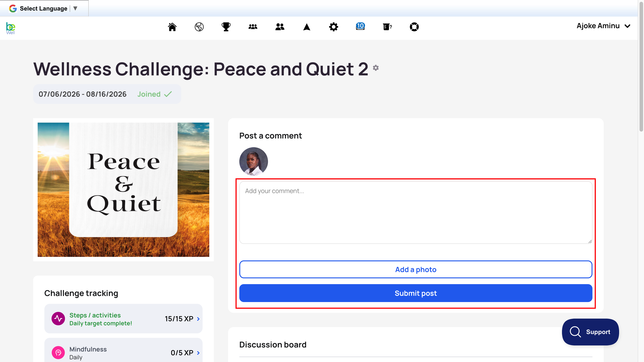This screenshot has height=362, width=644.
Task: Open the trophy challenges icon
Action: pyautogui.click(x=226, y=27)
